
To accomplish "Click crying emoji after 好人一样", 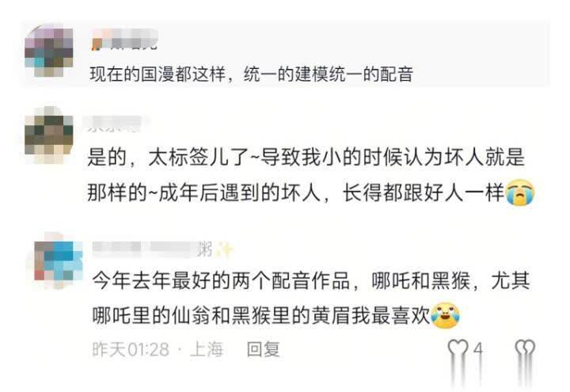I will pos(520,192).
